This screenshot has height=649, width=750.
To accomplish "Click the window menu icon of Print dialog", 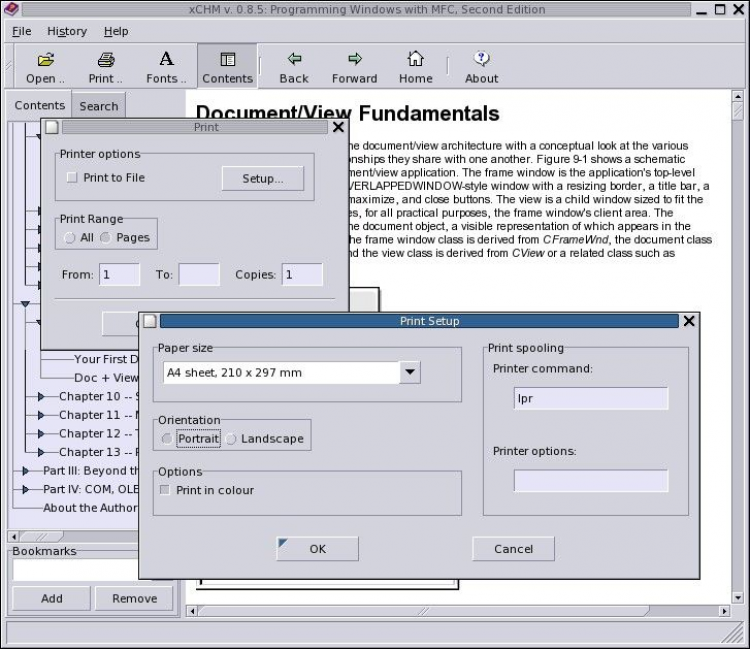I will click(52, 127).
